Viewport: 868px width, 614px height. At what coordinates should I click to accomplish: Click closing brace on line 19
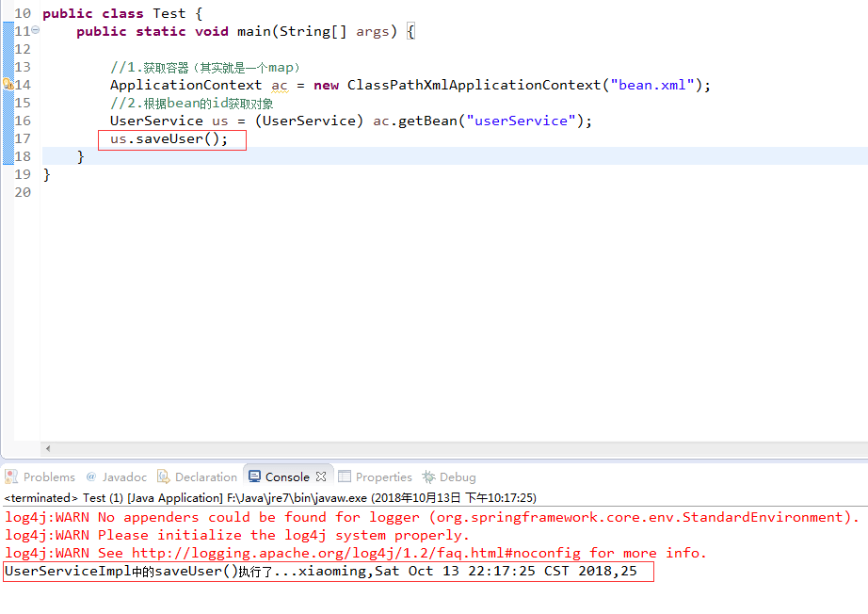46,174
